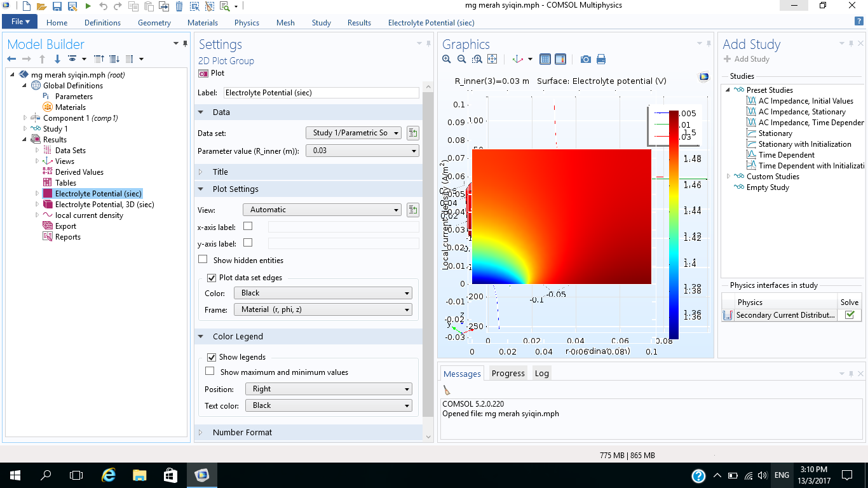Open Internet Explorer from the taskbar

point(109,475)
